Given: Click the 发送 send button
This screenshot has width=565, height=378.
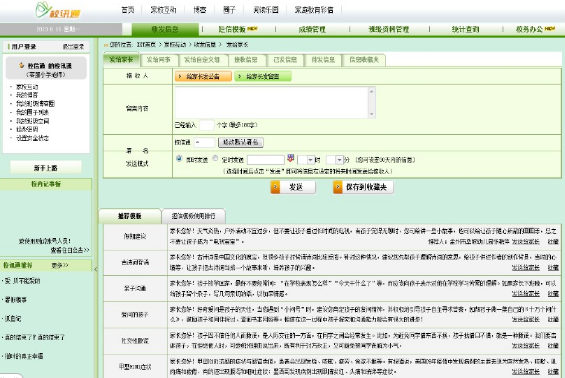Looking at the screenshot, I should click(x=293, y=187).
